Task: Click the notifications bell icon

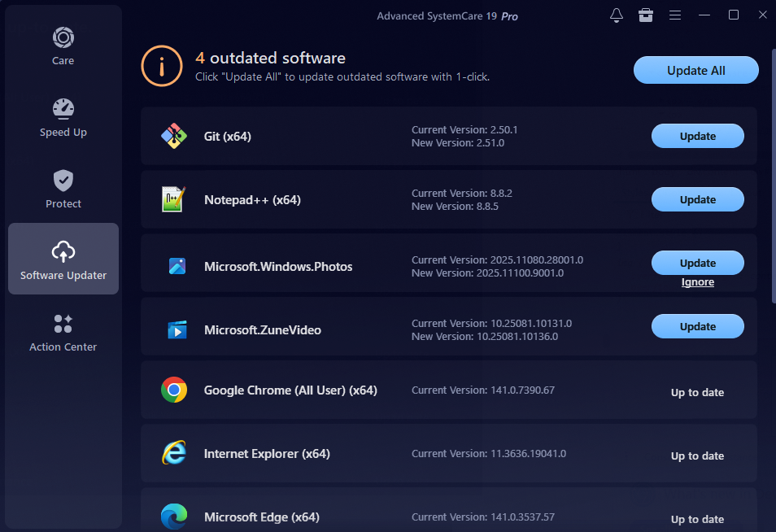Action: coord(616,15)
